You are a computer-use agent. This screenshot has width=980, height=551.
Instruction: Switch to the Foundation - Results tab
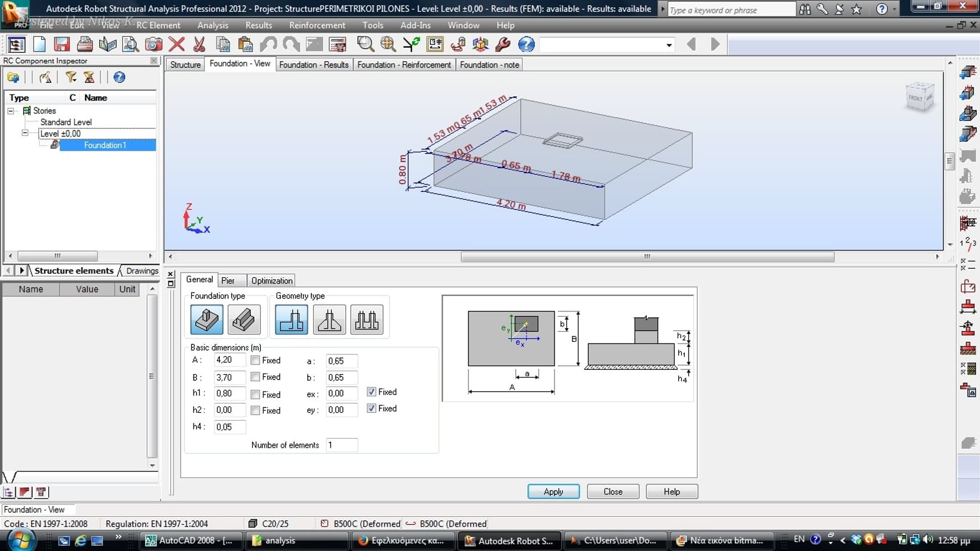(x=314, y=65)
